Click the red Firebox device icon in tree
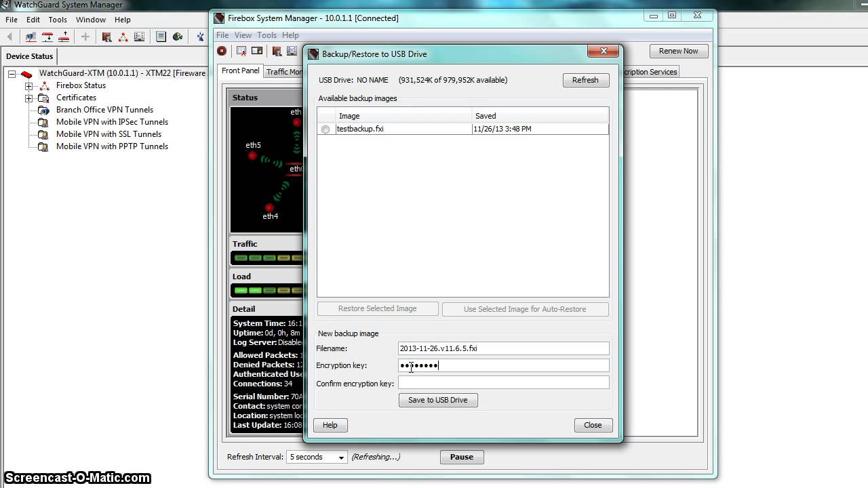This screenshot has width=868, height=488. coord(26,74)
